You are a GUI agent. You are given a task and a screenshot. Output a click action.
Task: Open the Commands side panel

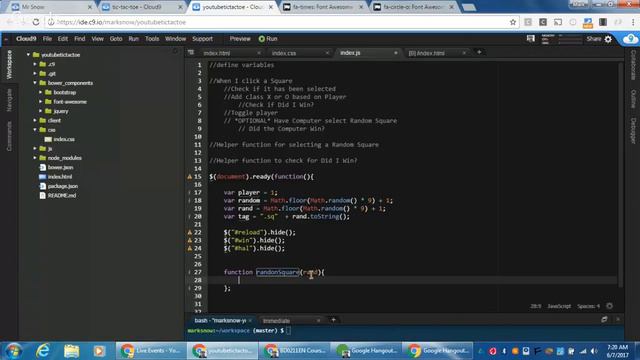pos(9,136)
